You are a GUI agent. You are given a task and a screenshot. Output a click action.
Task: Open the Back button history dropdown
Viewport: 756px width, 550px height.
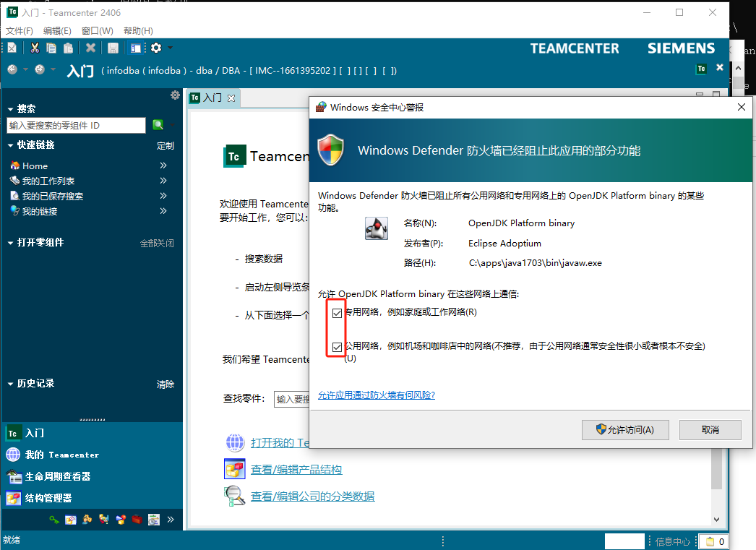click(25, 70)
